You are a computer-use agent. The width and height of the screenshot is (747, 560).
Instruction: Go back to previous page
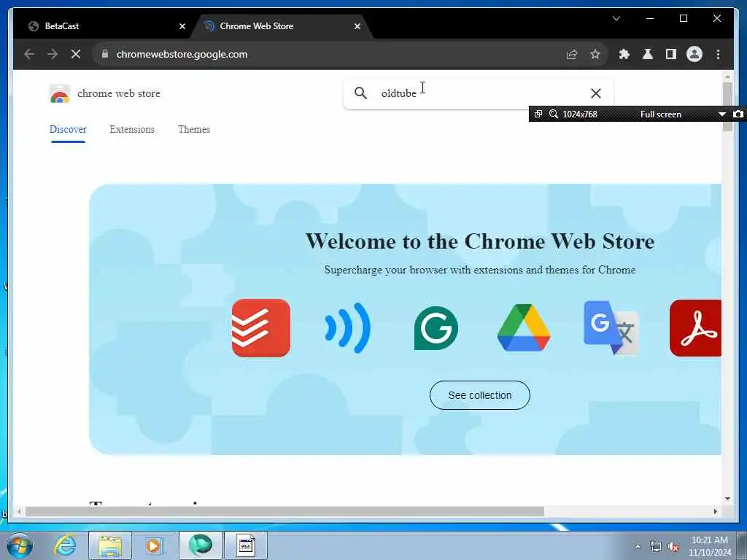coord(29,54)
